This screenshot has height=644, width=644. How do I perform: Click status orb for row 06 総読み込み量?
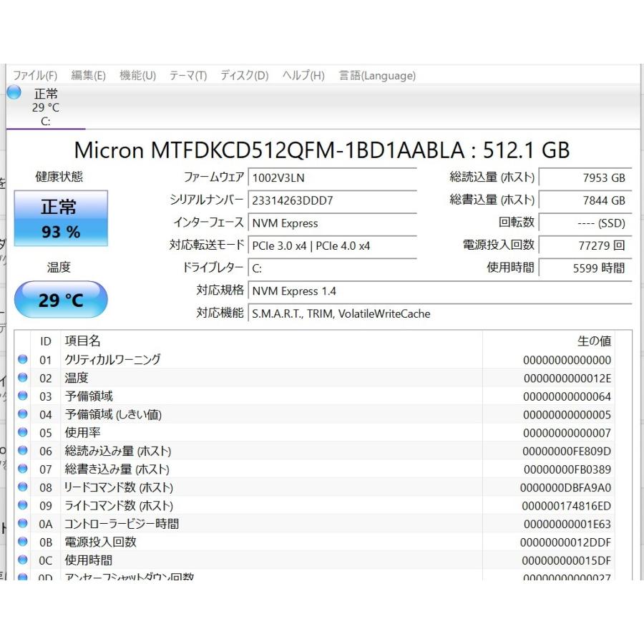pyautogui.click(x=23, y=451)
